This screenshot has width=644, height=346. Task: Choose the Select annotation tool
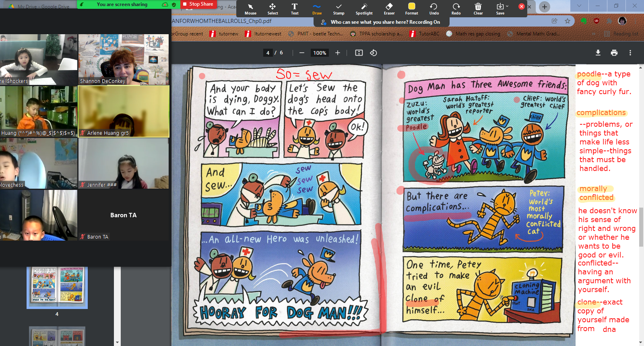pos(272,8)
